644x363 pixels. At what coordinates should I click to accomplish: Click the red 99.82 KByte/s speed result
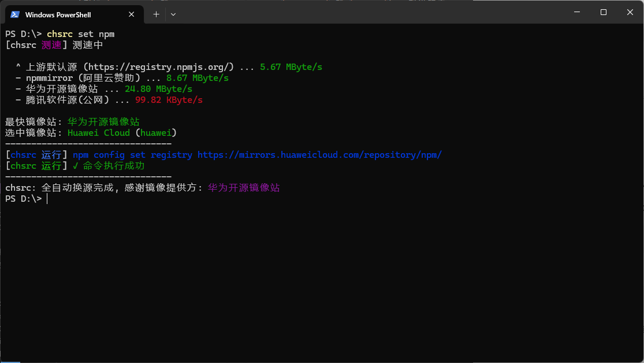coord(169,100)
